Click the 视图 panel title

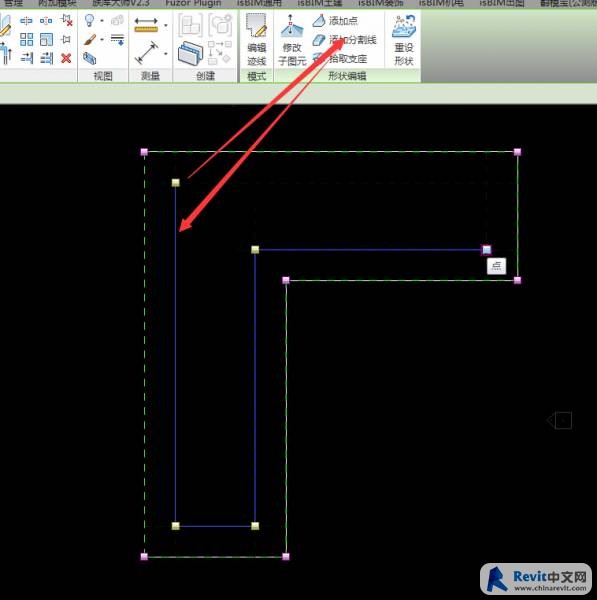(x=103, y=76)
